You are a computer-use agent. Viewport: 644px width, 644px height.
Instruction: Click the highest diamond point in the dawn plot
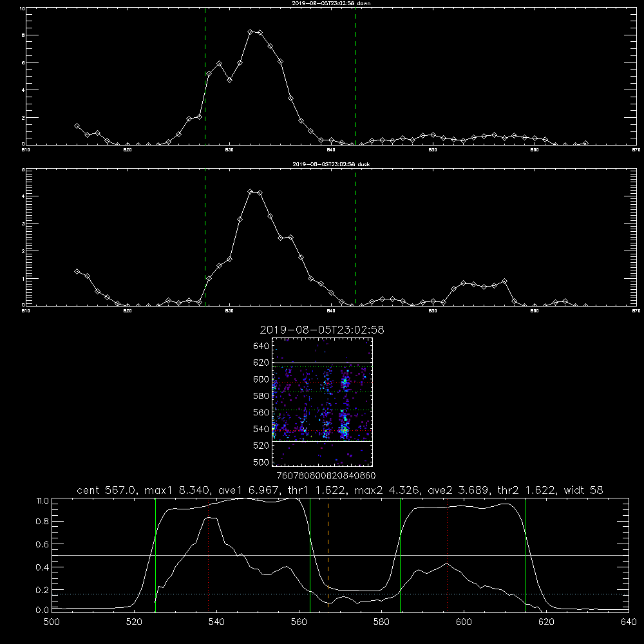point(250,32)
